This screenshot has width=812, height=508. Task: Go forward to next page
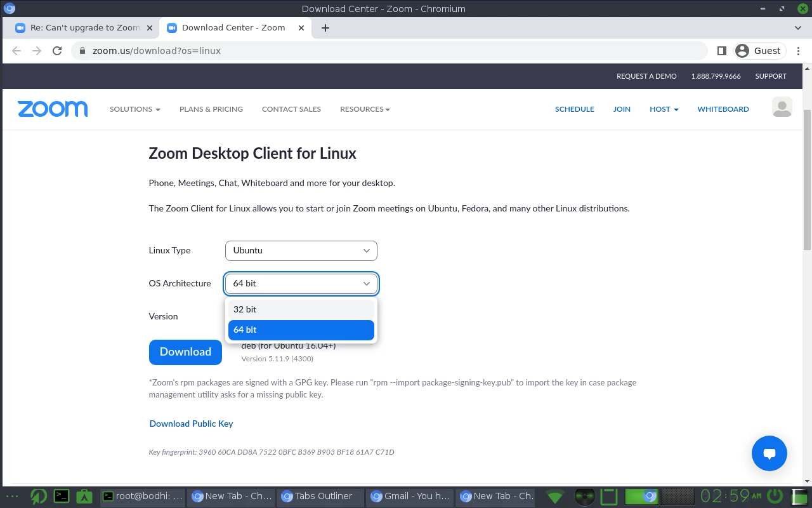pyautogui.click(x=37, y=51)
